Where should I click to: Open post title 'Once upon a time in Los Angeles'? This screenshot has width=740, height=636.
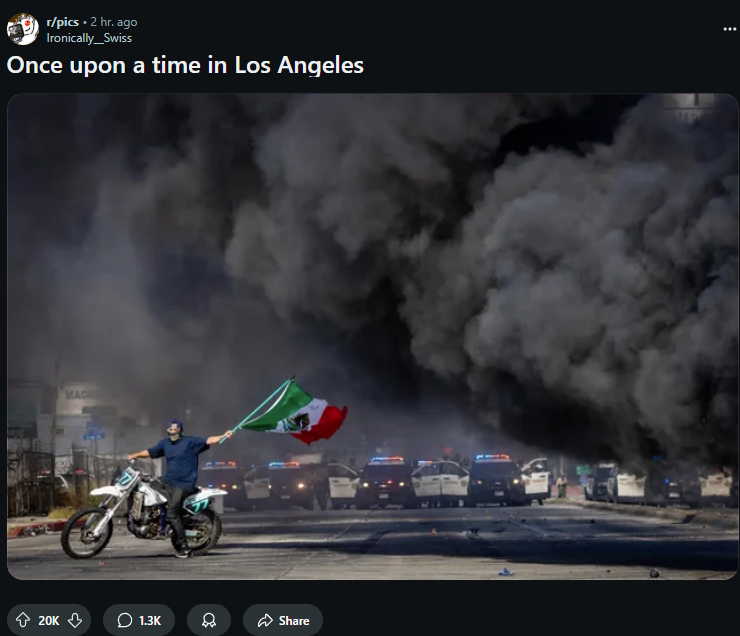185,65
